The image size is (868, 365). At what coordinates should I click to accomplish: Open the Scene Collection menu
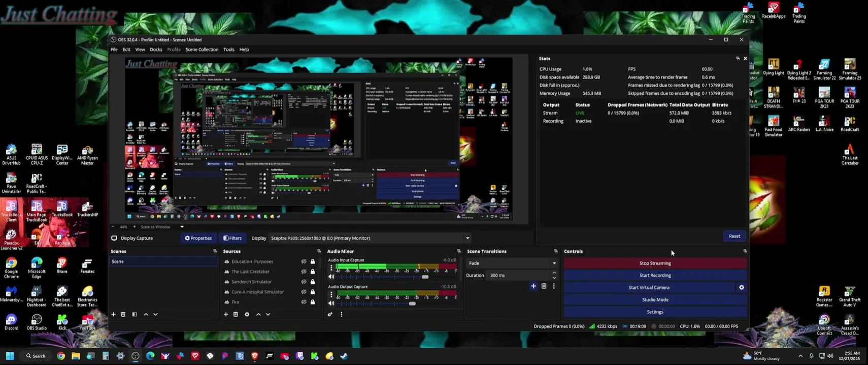[202, 50]
